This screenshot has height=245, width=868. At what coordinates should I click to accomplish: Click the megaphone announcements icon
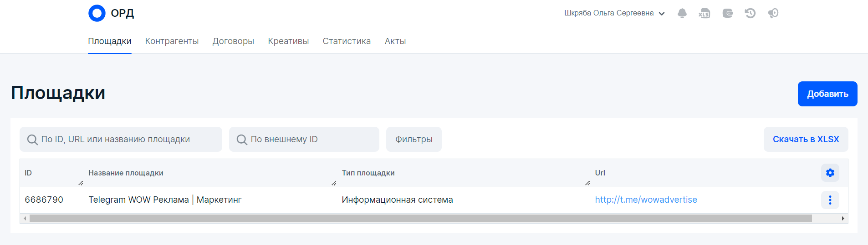point(773,13)
